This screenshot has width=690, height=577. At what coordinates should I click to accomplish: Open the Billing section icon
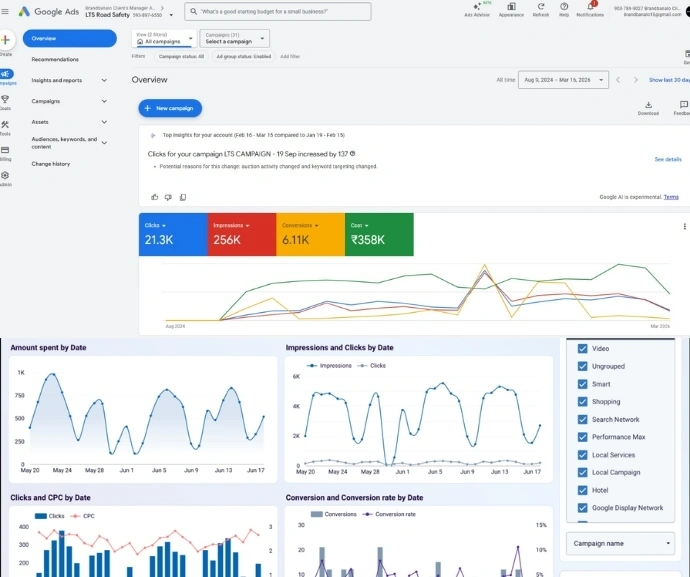(5, 152)
